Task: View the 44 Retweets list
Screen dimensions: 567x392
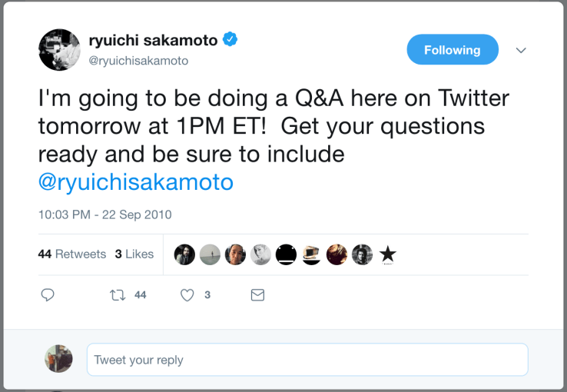Action: tap(72, 254)
